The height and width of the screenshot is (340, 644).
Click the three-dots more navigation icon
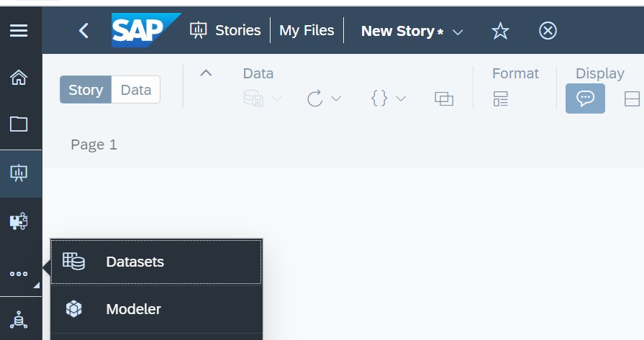(x=19, y=274)
